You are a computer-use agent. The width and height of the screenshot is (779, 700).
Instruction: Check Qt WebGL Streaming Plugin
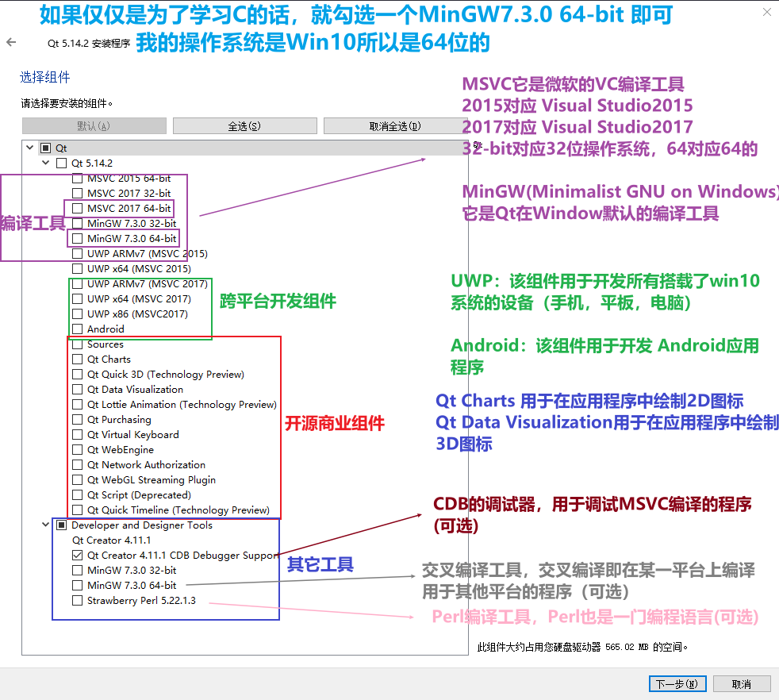(x=78, y=479)
